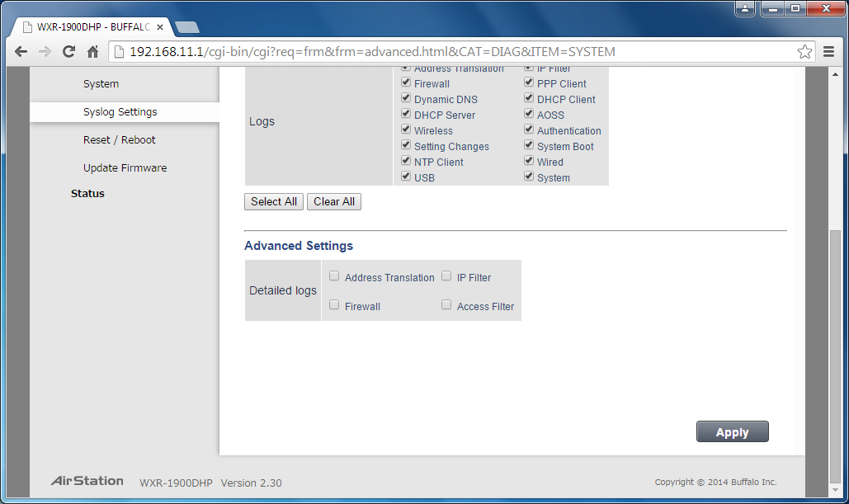The image size is (849, 504).
Task: Click the Select All button
Action: (x=273, y=201)
